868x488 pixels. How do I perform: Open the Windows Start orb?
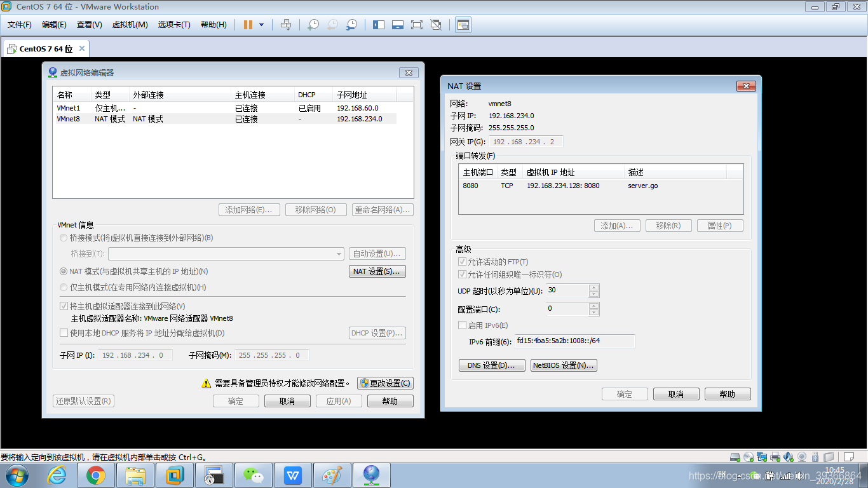[16, 475]
